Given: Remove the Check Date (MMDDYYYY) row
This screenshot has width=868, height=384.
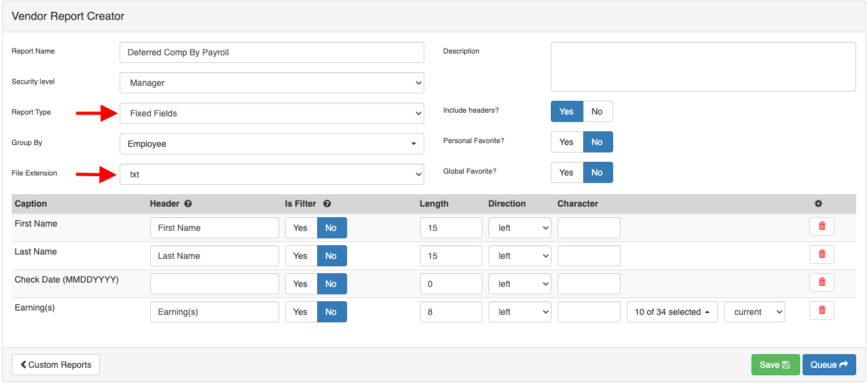Looking at the screenshot, I should (821, 282).
